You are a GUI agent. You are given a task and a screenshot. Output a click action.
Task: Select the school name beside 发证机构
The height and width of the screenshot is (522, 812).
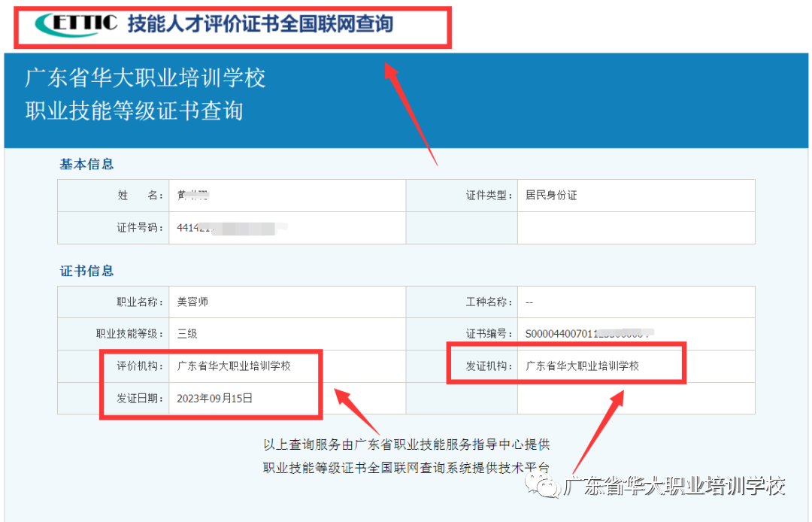pos(582,366)
